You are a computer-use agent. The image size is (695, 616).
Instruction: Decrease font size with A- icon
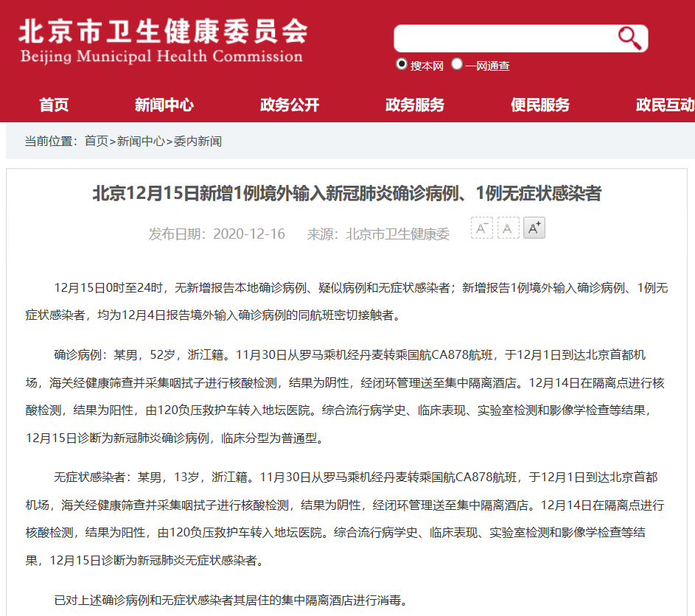click(482, 228)
